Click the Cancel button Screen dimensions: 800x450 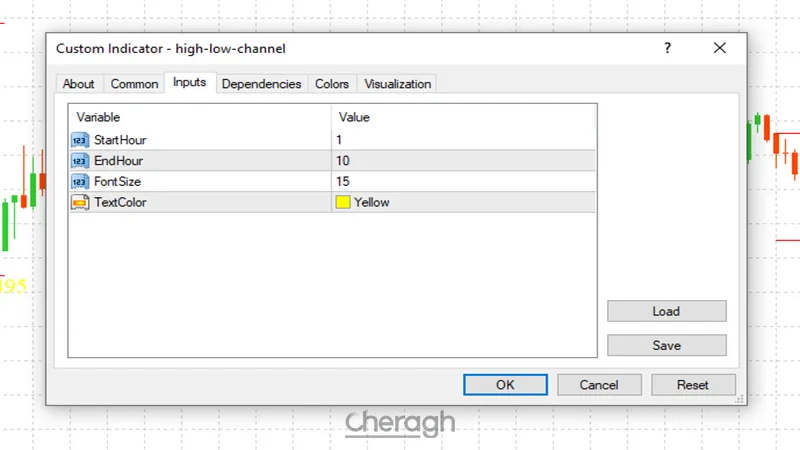[599, 384]
